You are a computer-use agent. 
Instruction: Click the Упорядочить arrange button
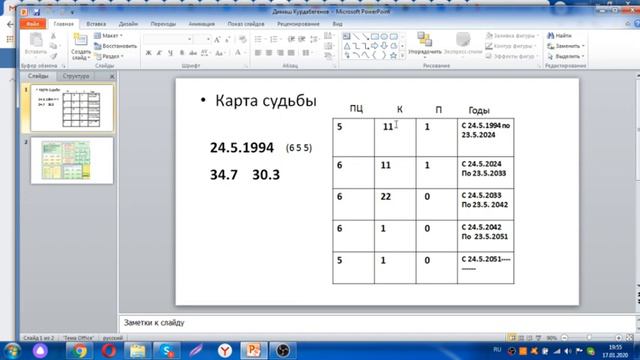425,44
